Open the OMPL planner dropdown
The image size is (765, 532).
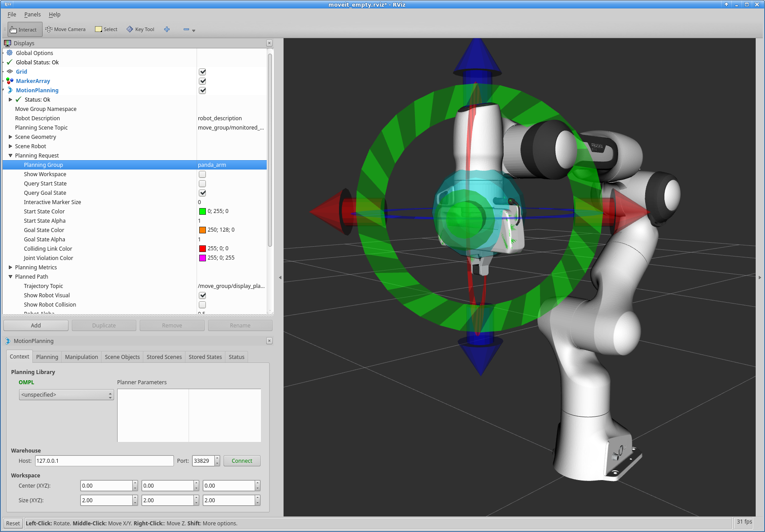pyautogui.click(x=66, y=395)
